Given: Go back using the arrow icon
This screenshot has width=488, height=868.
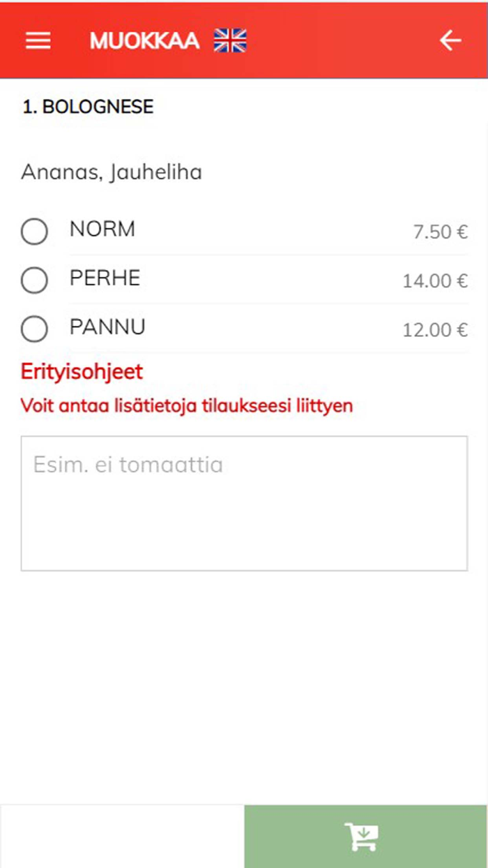Looking at the screenshot, I should tap(450, 41).
